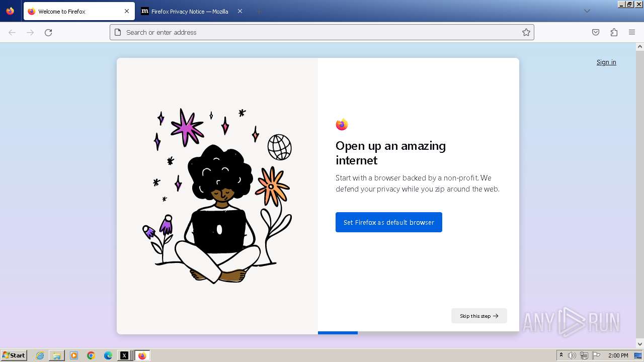This screenshot has width=644, height=362.
Task: Open network status tray icon
Action: [584, 355]
